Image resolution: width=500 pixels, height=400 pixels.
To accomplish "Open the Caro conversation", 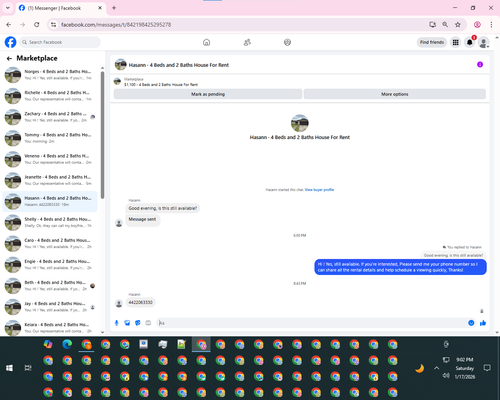I will pos(50,244).
